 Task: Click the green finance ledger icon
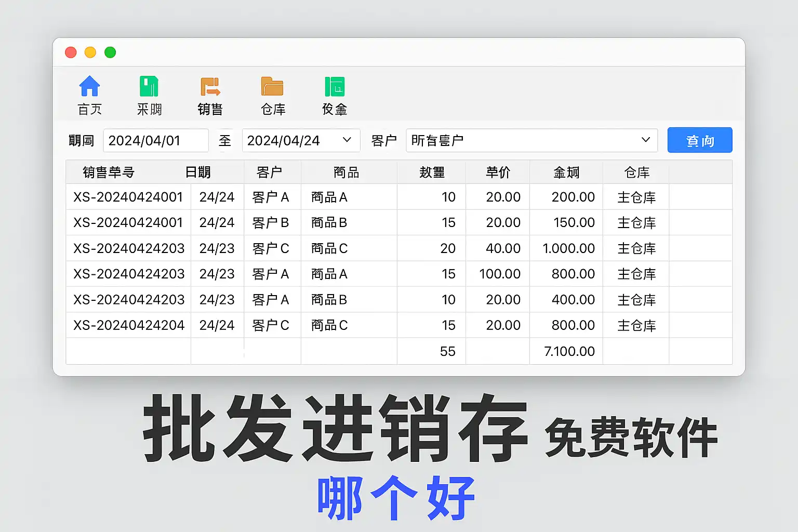[334, 86]
